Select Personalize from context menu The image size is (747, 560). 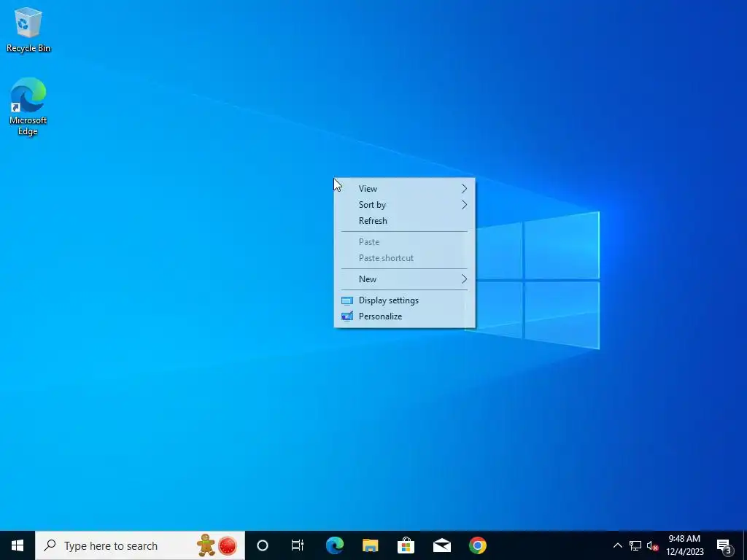pyautogui.click(x=404, y=316)
